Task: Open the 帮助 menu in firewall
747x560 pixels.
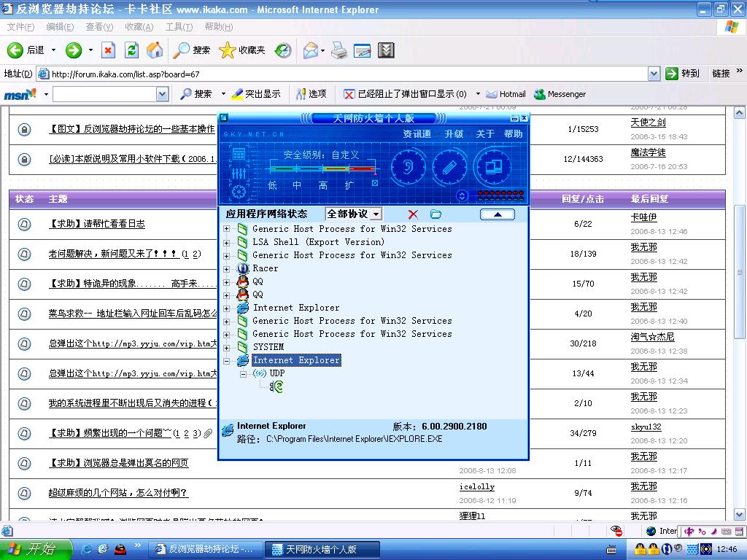Action: pyautogui.click(x=513, y=134)
